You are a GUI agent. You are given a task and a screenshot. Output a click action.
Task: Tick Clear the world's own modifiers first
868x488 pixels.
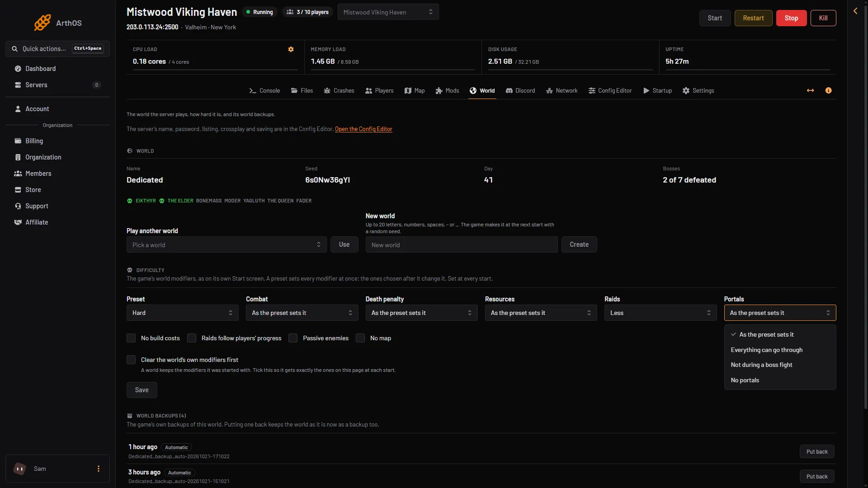(x=131, y=360)
